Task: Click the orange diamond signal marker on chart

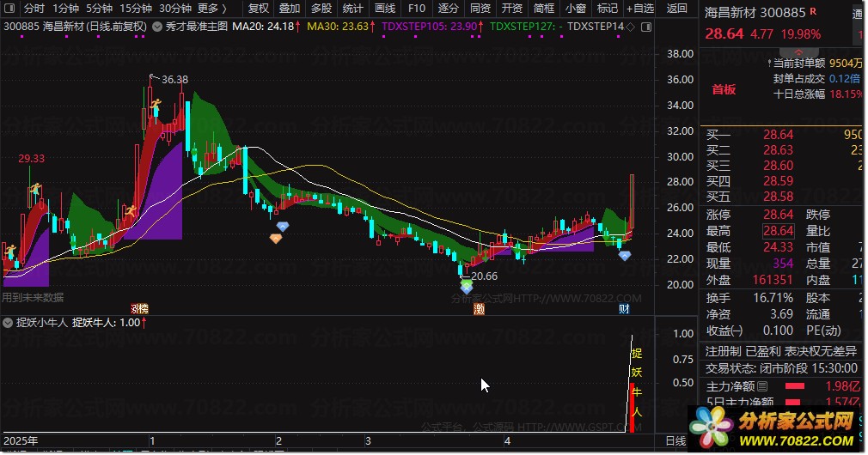Action: tap(276, 239)
